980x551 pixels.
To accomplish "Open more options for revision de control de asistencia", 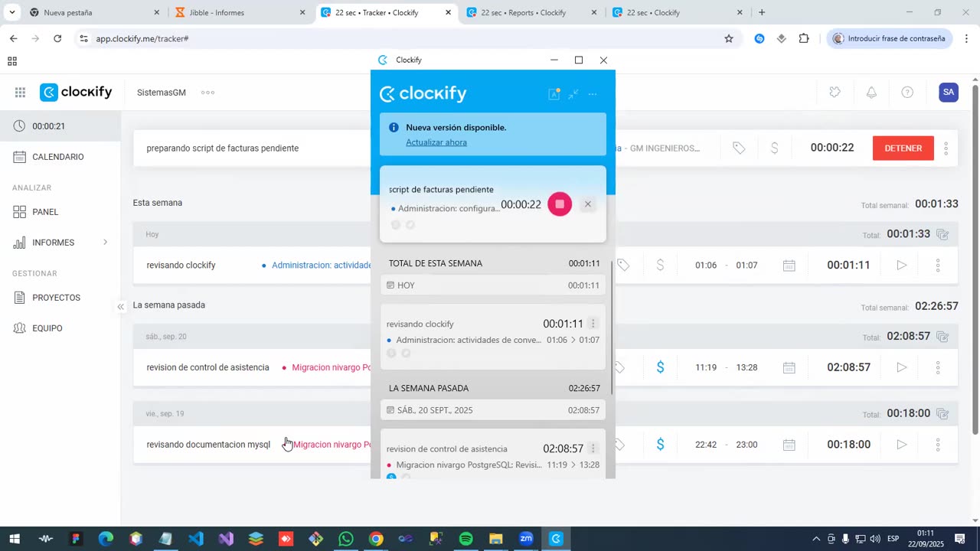I will pyautogui.click(x=938, y=368).
